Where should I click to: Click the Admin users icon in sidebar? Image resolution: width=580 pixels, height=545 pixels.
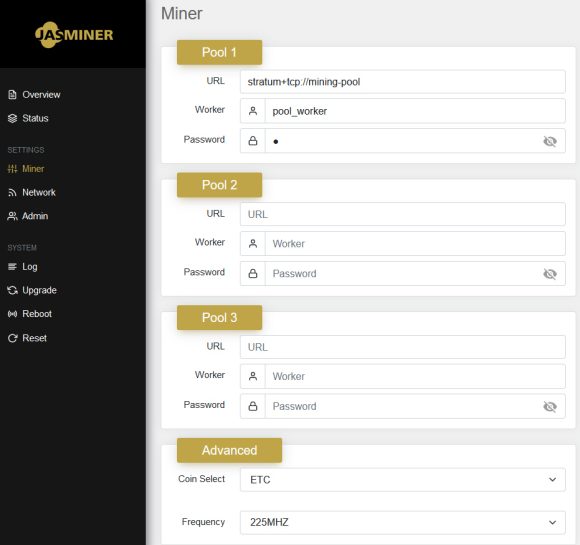click(x=12, y=216)
